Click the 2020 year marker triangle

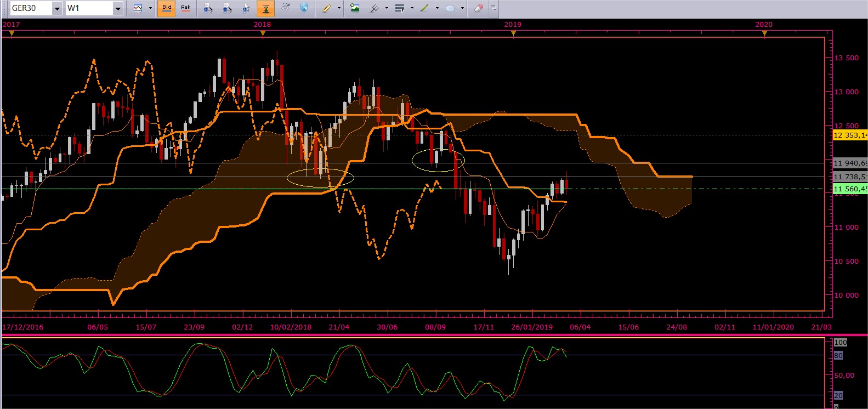764,34
